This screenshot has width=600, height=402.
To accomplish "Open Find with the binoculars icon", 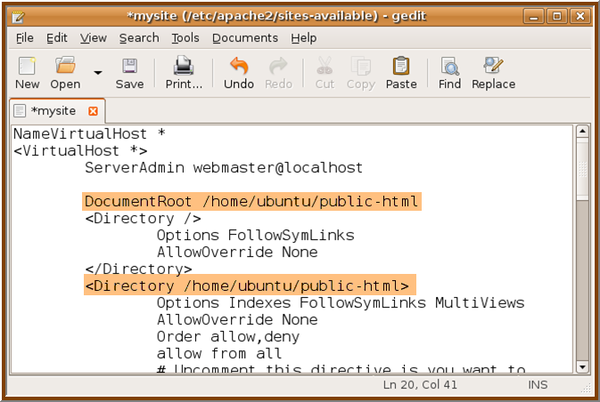I will click(450, 68).
